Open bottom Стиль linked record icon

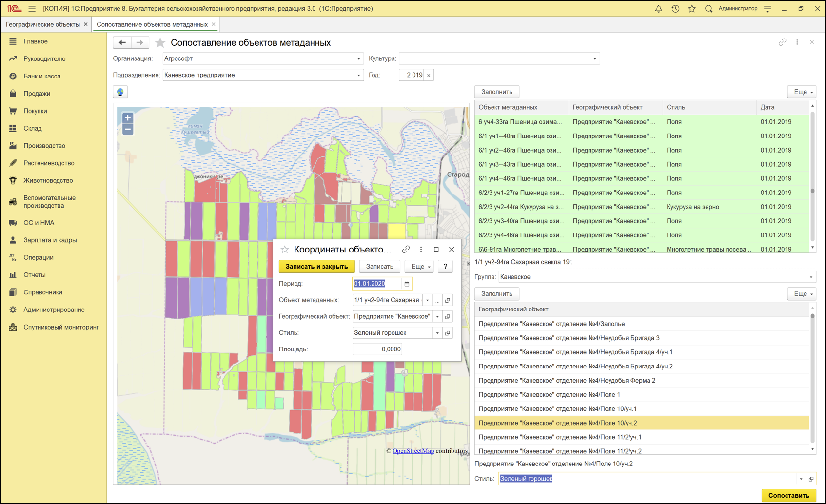coord(811,479)
